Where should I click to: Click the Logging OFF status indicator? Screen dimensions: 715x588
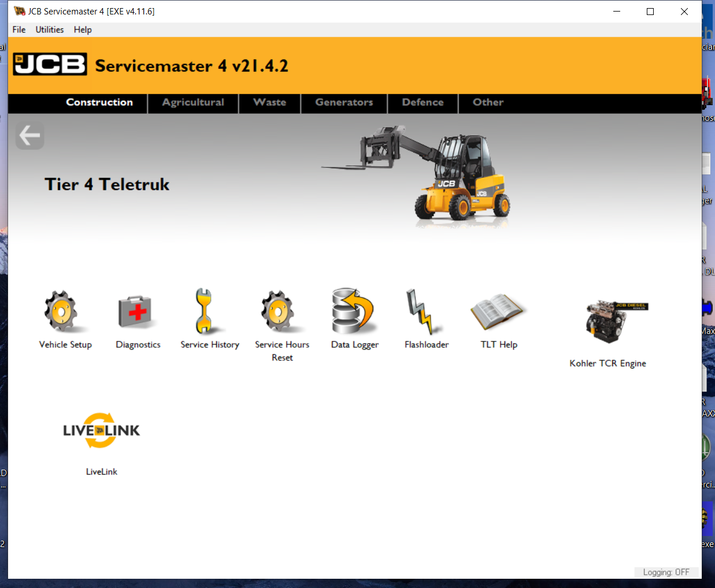pos(666,572)
